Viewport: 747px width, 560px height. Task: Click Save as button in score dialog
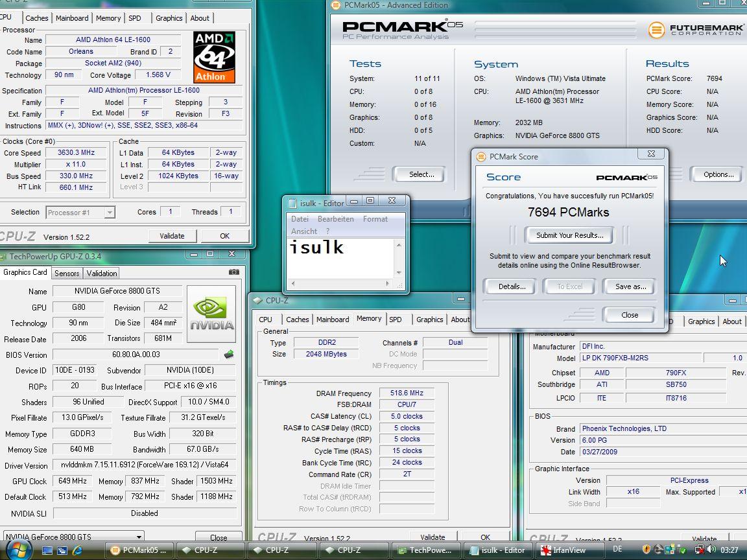coord(631,286)
